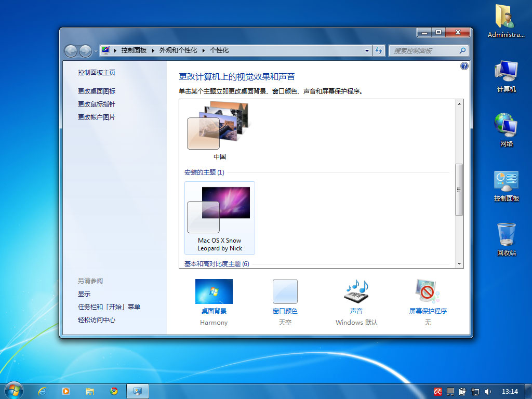The height and width of the screenshot is (399, 532).
Task: Click the 桌面背景 link
Action: (x=214, y=311)
